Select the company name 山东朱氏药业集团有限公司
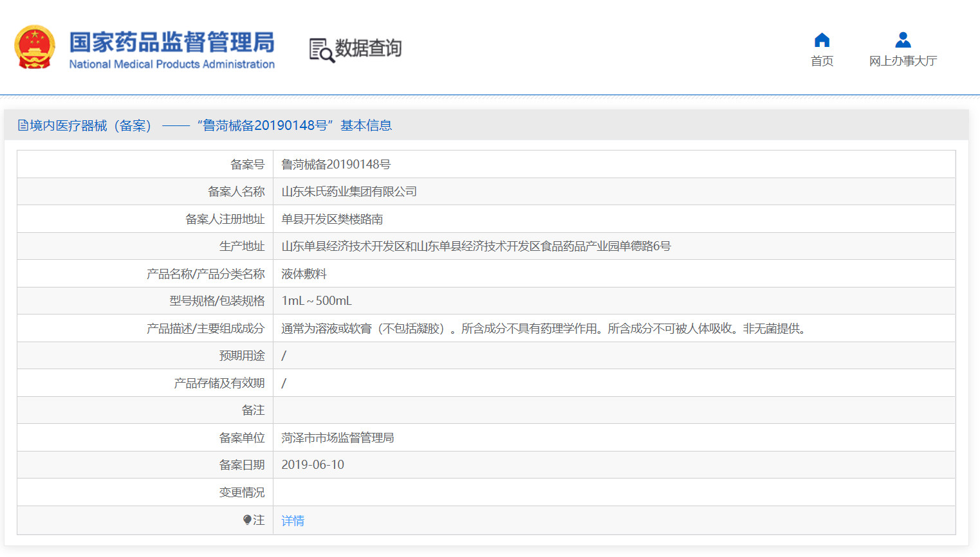This screenshot has width=980, height=557. point(348,191)
